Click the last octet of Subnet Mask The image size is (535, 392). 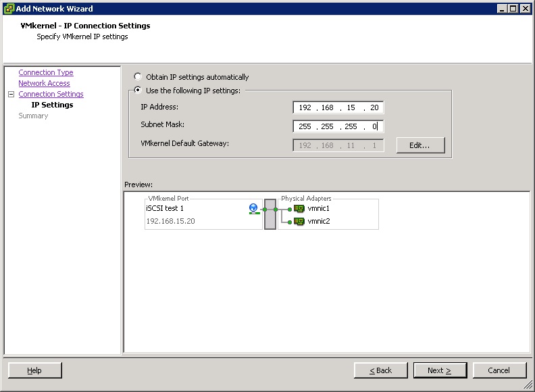[x=374, y=126]
